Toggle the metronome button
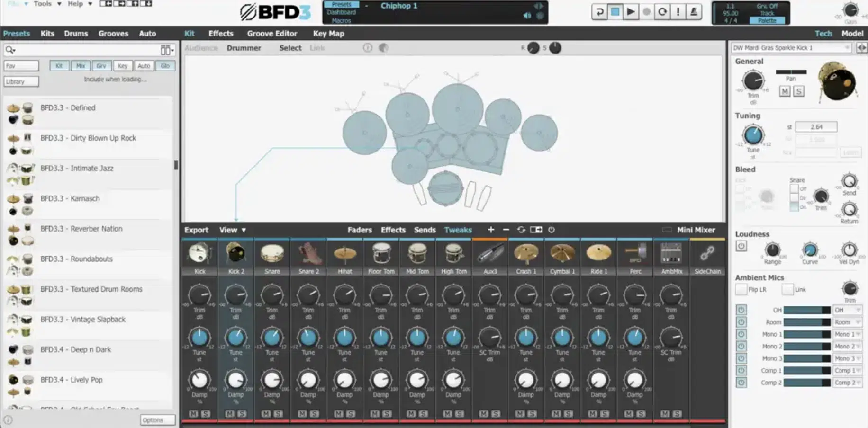The width and height of the screenshot is (868, 428). pos(694,12)
